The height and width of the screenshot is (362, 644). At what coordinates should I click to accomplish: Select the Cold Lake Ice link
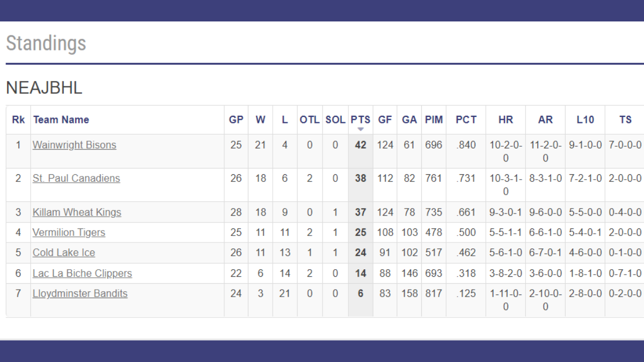coord(64,253)
